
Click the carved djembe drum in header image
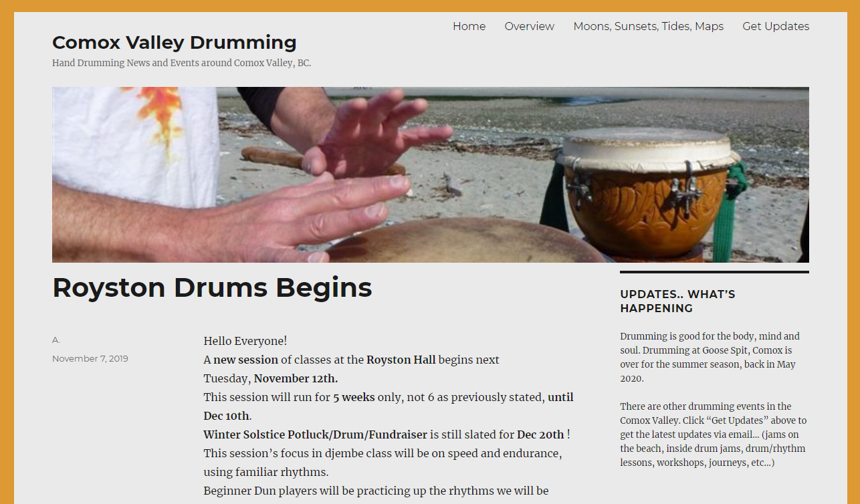click(x=647, y=193)
